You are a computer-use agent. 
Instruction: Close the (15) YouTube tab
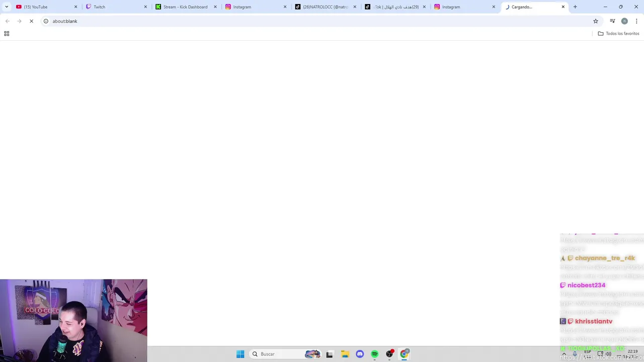click(76, 7)
